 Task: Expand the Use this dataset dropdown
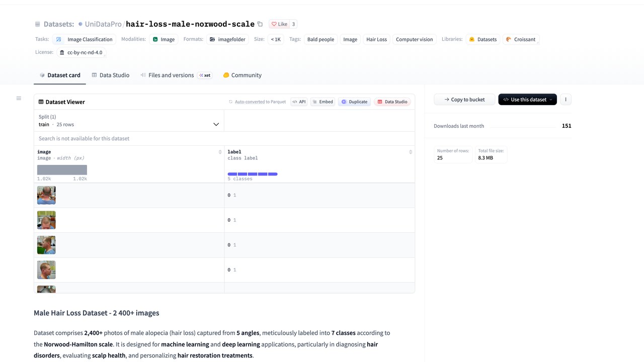(527, 100)
